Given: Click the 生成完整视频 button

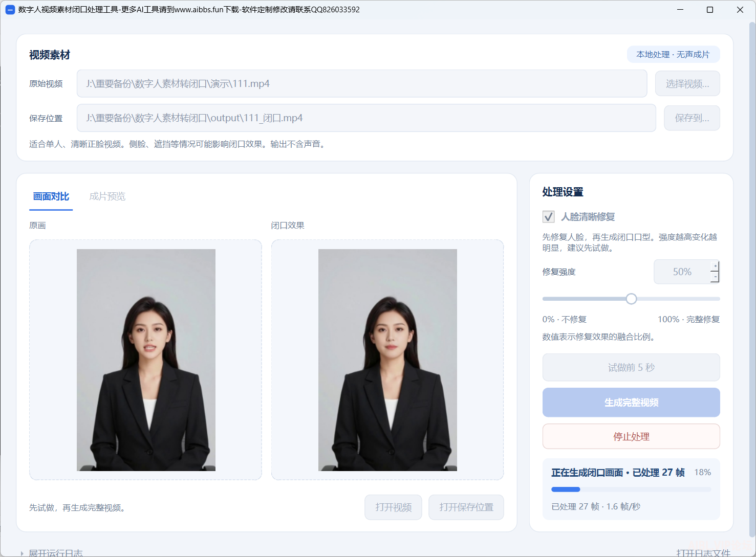Looking at the screenshot, I should [631, 403].
